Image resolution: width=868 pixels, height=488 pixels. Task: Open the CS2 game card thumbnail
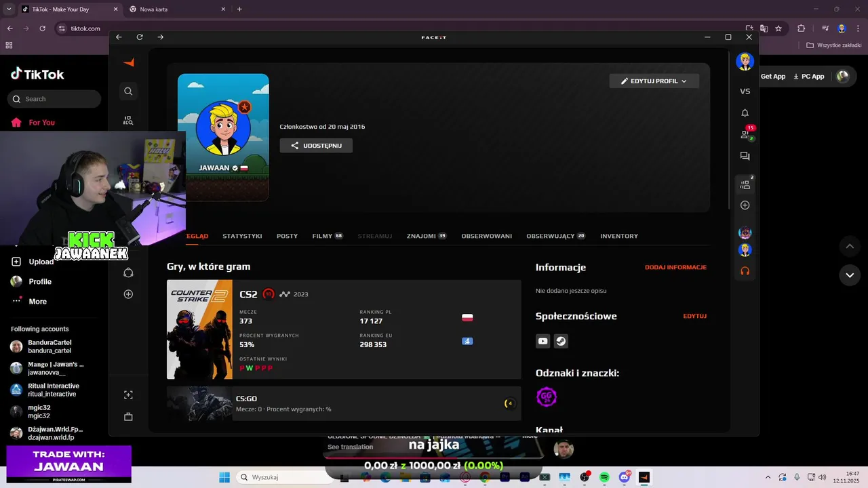199,329
